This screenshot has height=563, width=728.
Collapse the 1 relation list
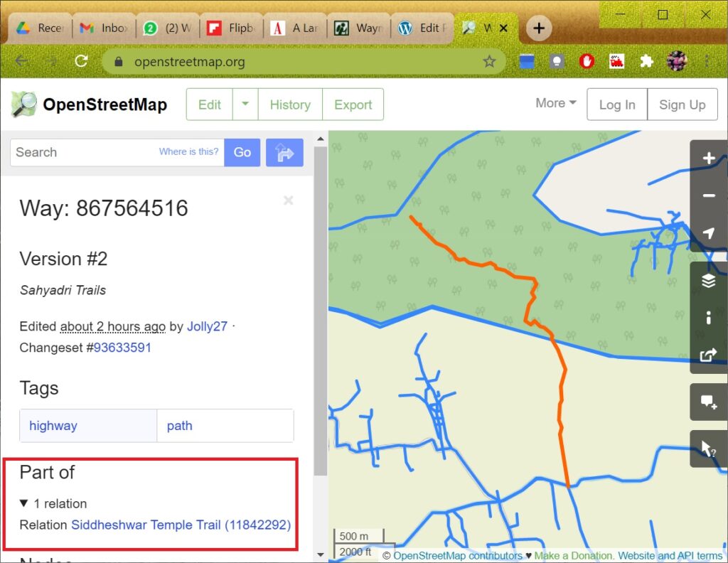pyautogui.click(x=24, y=503)
